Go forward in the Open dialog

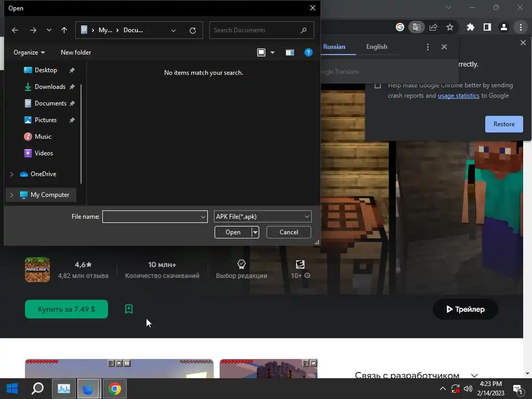click(33, 30)
